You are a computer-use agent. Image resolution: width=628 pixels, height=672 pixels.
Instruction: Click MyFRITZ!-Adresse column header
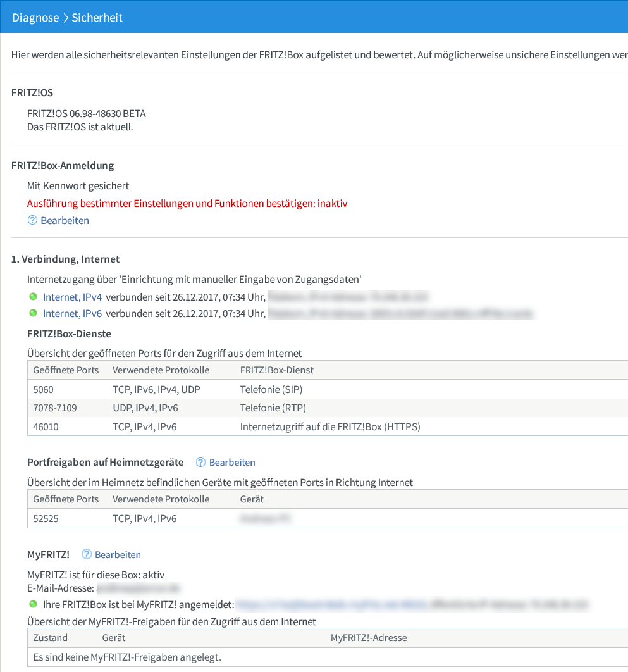(369, 638)
